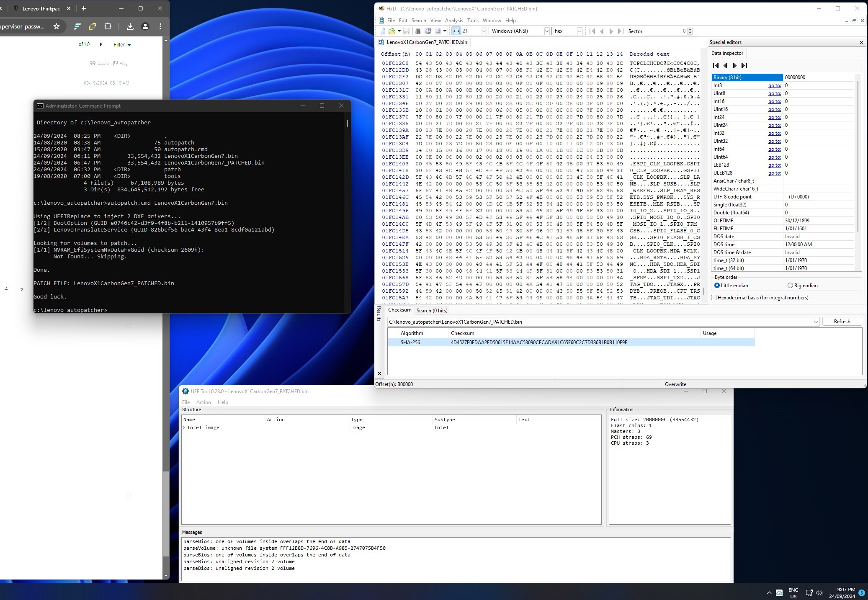The width and height of the screenshot is (868, 600).
Task: Open the Chrome downloads icon
Action: tap(130, 26)
